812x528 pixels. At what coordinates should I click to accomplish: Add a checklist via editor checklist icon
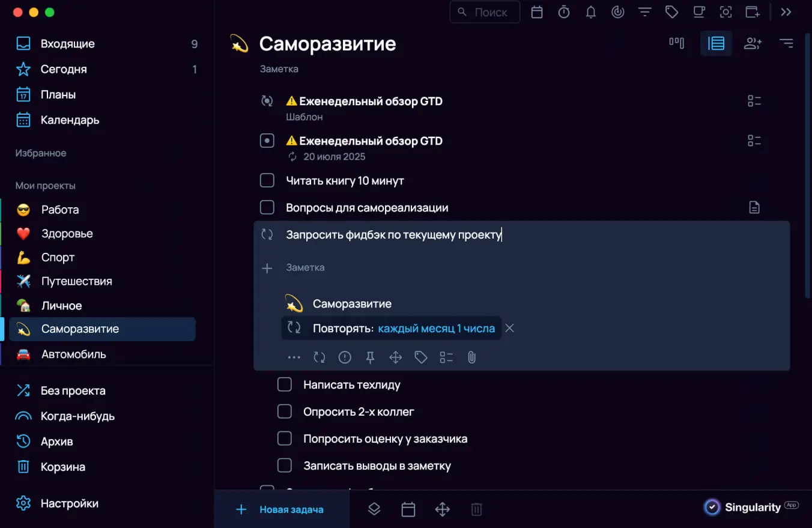(x=446, y=357)
